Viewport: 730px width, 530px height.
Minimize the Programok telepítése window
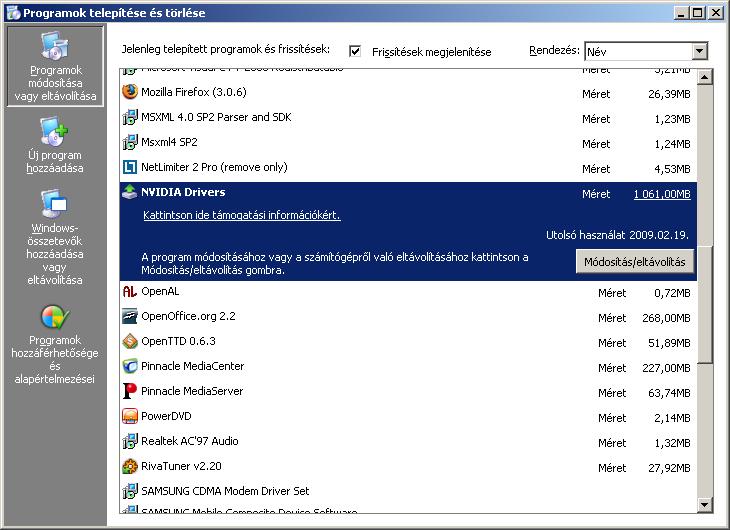pos(682,13)
